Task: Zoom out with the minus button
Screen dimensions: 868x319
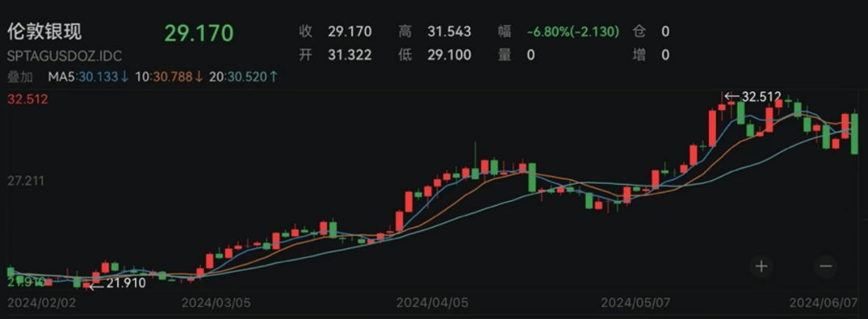Action: tap(826, 267)
